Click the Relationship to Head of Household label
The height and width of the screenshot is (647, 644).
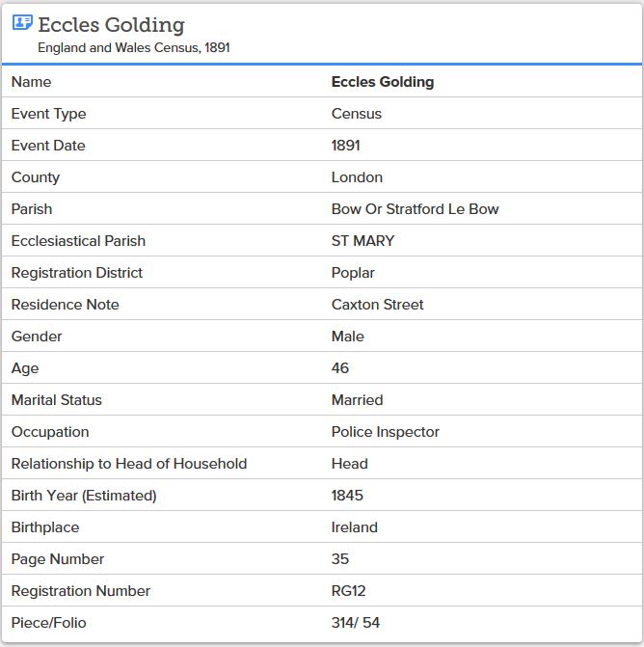coord(129,464)
